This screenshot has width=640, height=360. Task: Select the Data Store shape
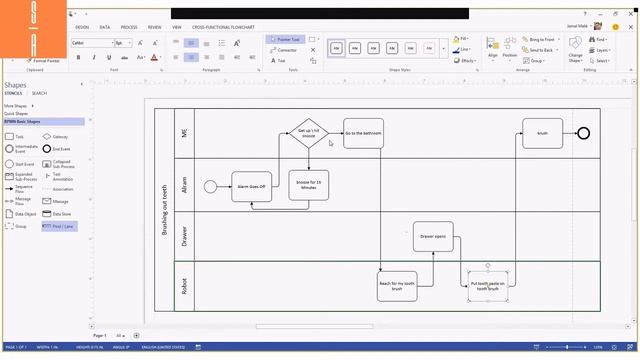57,214
